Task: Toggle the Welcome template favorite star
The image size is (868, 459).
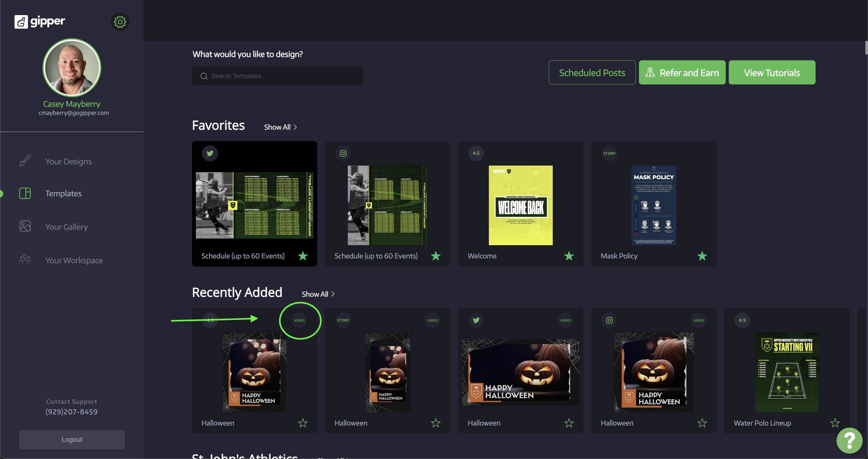Action: coord(569,256)
